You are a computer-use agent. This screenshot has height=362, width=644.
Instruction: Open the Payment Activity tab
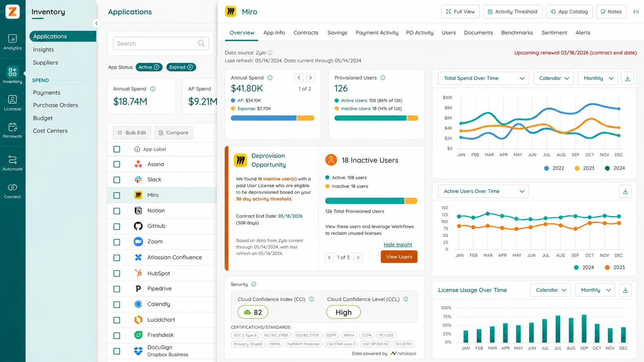(377, 33)
